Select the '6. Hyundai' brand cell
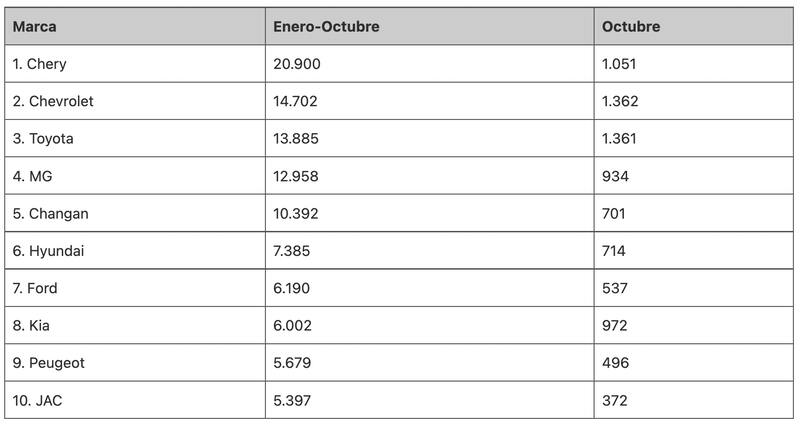 (x=48, y=251)
